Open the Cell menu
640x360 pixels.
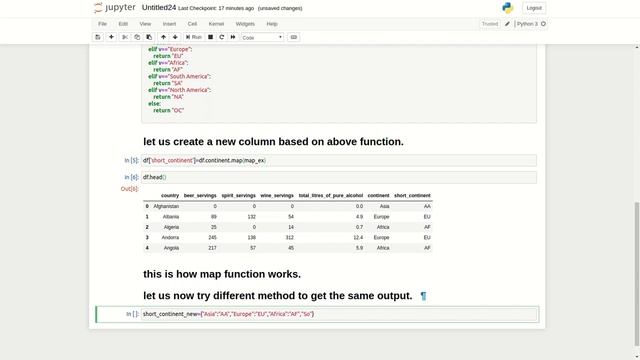click(x=192, y=24)
